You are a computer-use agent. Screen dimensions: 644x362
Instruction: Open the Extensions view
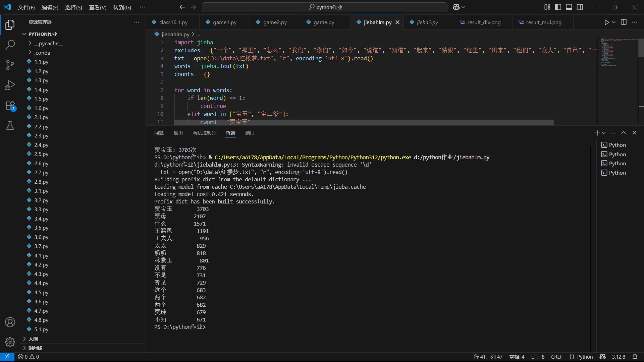[x=10, y=106]
